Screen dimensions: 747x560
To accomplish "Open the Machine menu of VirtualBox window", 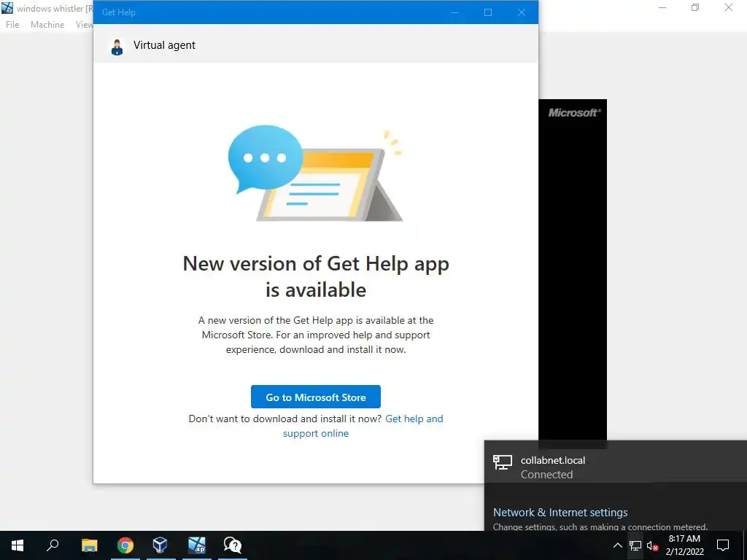I will pos(47,25).
